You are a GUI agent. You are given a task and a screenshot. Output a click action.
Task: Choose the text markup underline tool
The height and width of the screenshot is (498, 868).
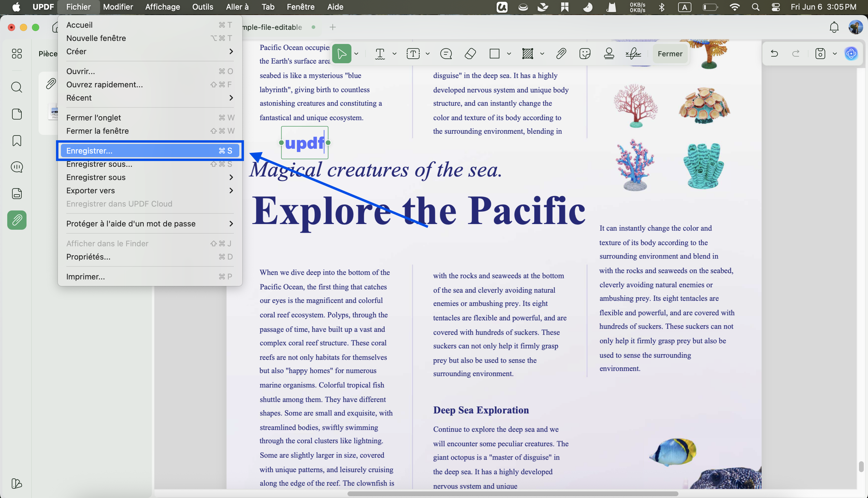[380, 54]
